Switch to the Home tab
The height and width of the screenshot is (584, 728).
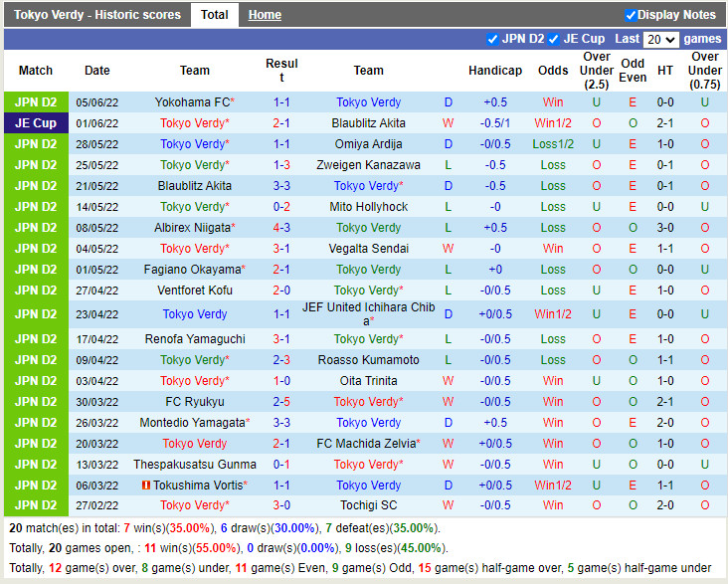coord(265,15)
